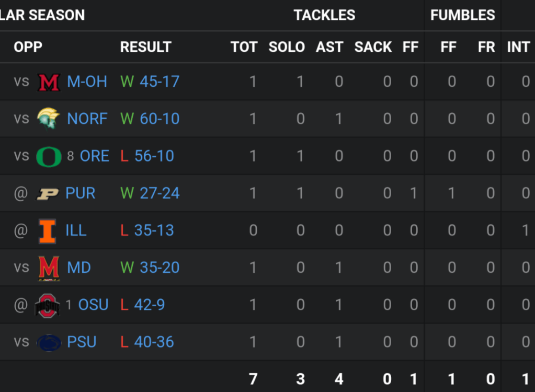Click the Oregon Ducks logo
This screenshot has height=392, width=535.
tap(49, 156)
